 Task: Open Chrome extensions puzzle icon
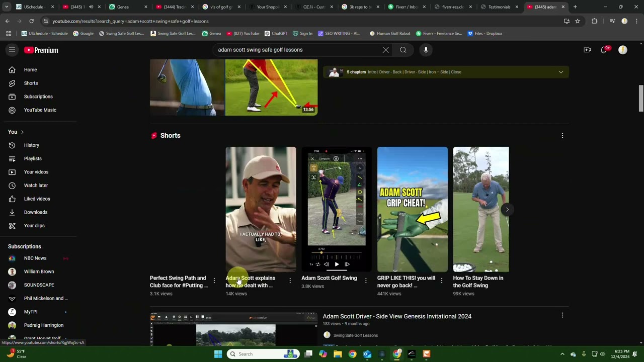point(595,21)
